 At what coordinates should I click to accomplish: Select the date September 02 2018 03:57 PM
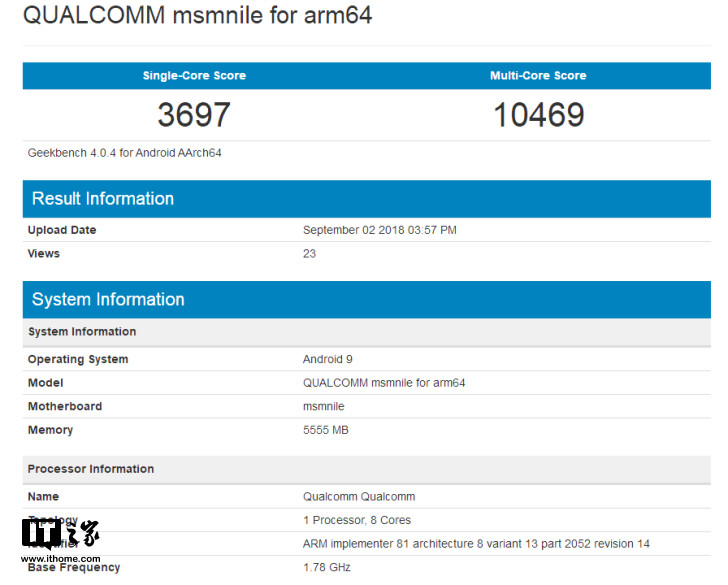pos(380,230)
